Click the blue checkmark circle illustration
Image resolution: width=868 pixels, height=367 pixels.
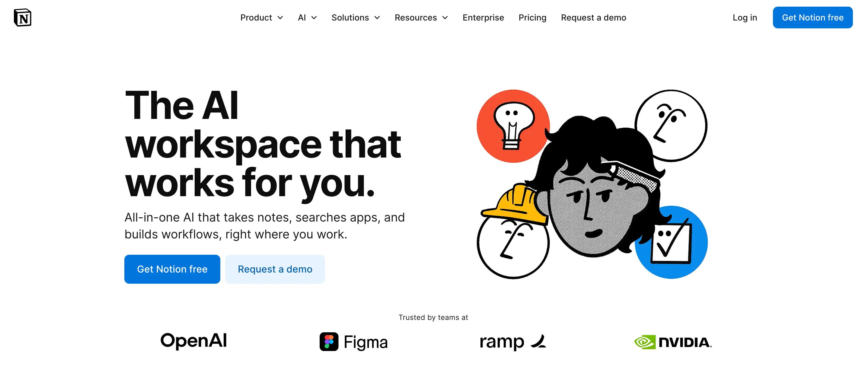pyautogui.click(x=671, y=242)
